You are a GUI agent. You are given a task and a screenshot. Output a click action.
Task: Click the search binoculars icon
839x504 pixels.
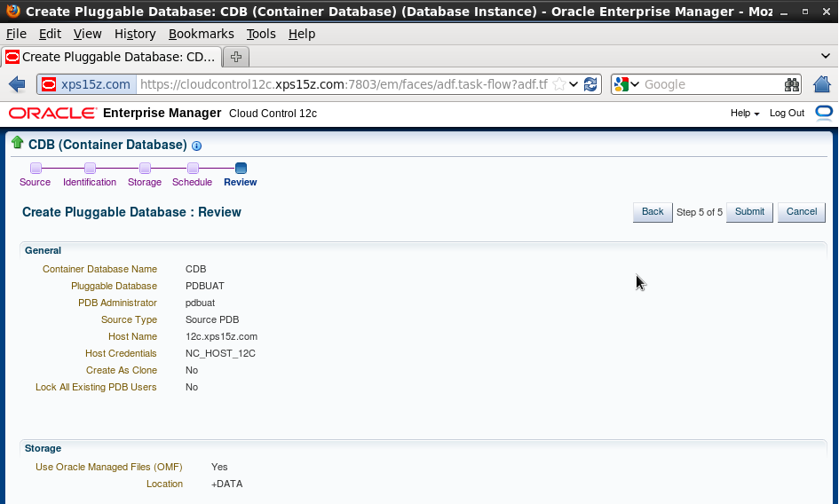tap(791, 84)
